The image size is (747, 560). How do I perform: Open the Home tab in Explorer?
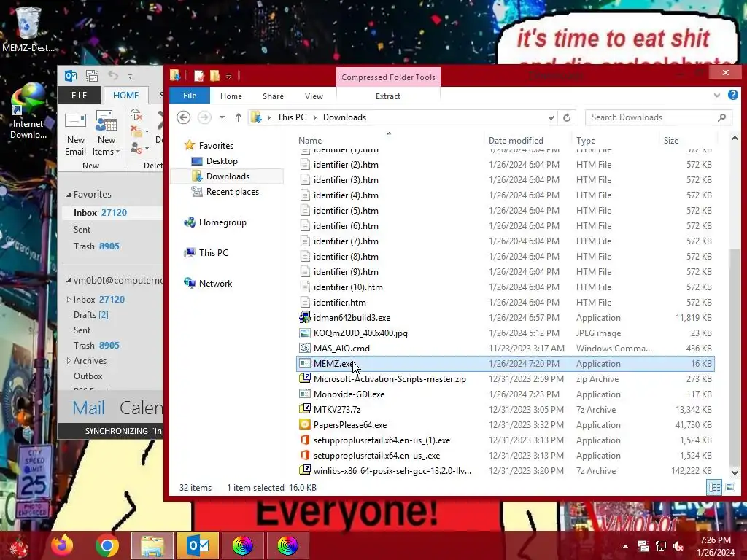[231, 96]
